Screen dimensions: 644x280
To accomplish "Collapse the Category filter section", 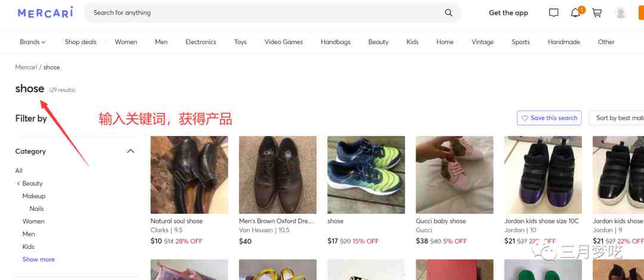I will (x=131, y=151).
